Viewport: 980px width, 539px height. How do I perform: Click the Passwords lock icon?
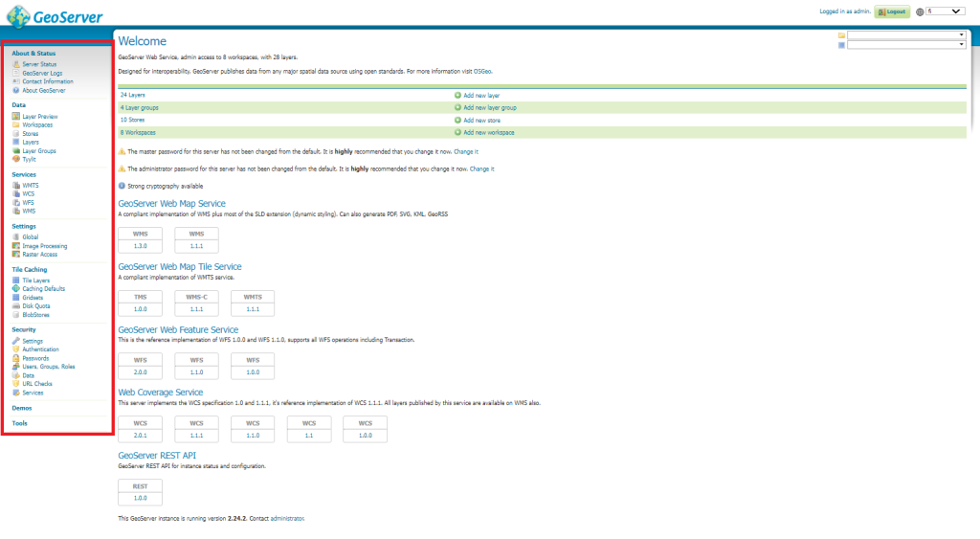coord(16,358)
